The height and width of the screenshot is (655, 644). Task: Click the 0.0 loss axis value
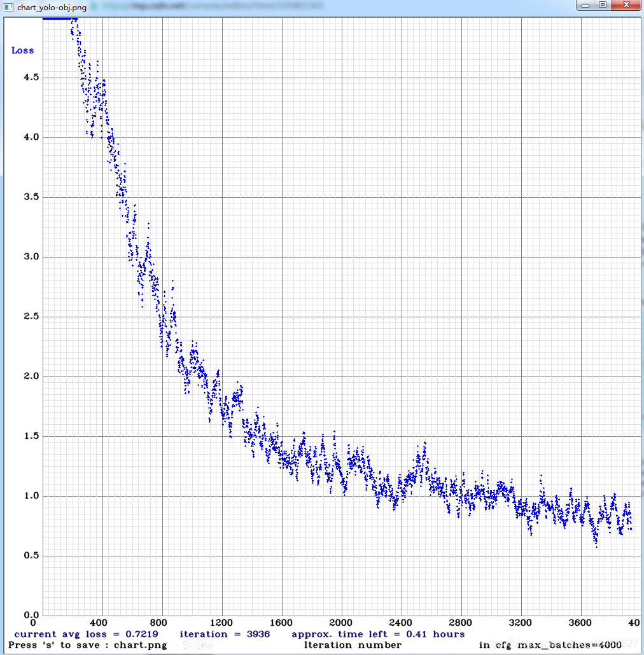click(31, 615)
